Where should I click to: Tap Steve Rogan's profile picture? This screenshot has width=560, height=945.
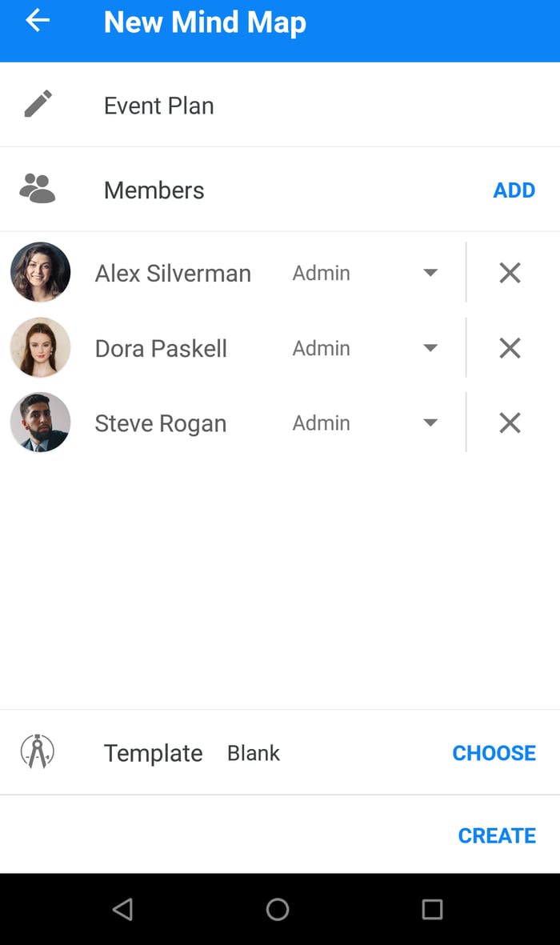point(41,422)
